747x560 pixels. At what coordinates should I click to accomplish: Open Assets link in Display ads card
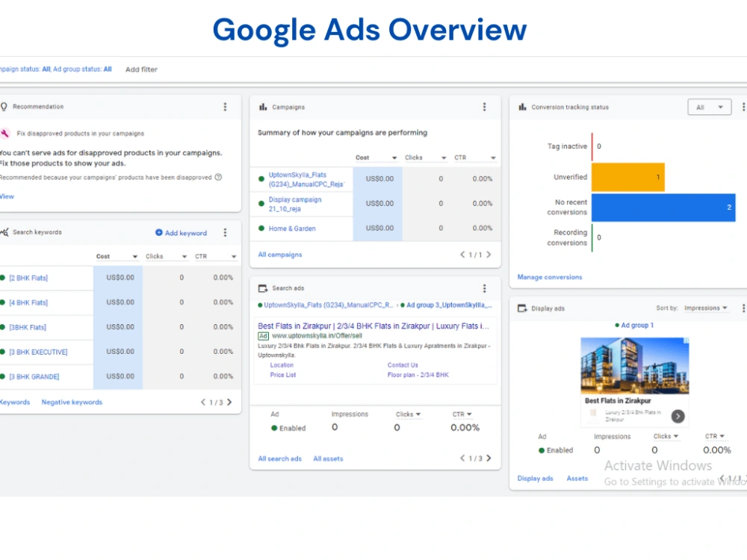click(x=577, y=478)
